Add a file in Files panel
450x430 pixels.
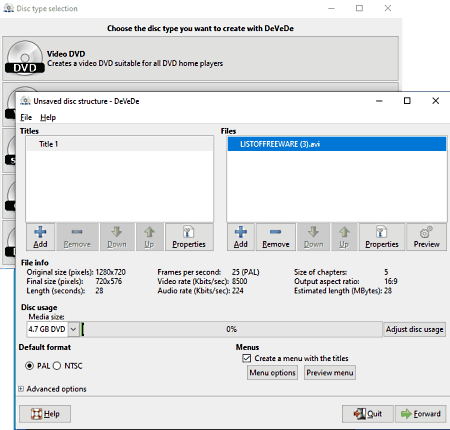(241, 237)
